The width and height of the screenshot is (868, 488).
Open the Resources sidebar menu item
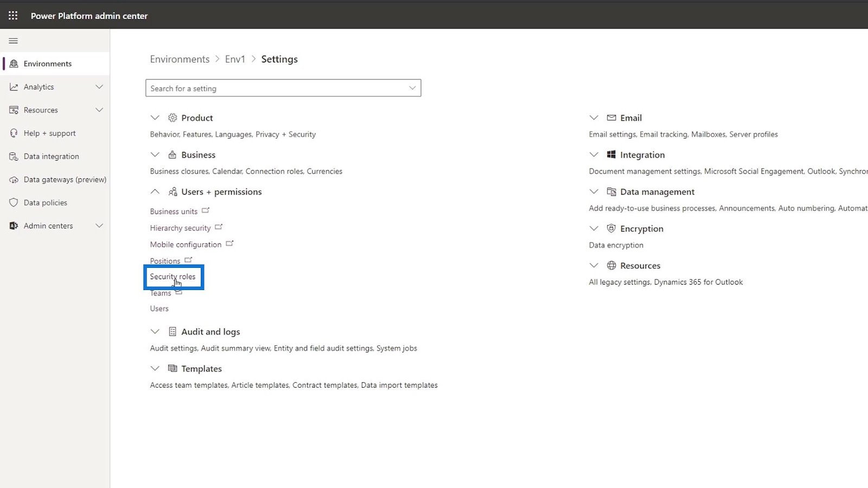[x=41, y=110]
